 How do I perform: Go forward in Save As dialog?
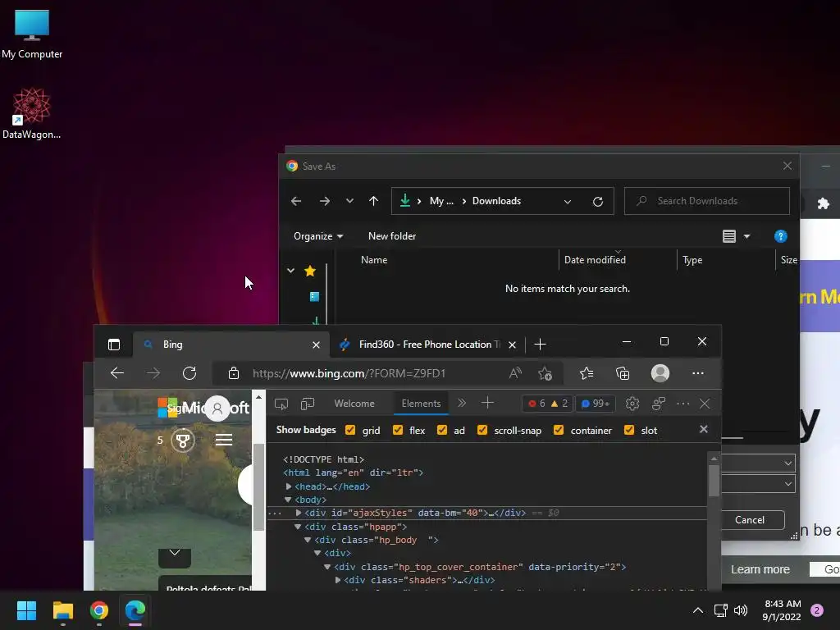[325, 201]
